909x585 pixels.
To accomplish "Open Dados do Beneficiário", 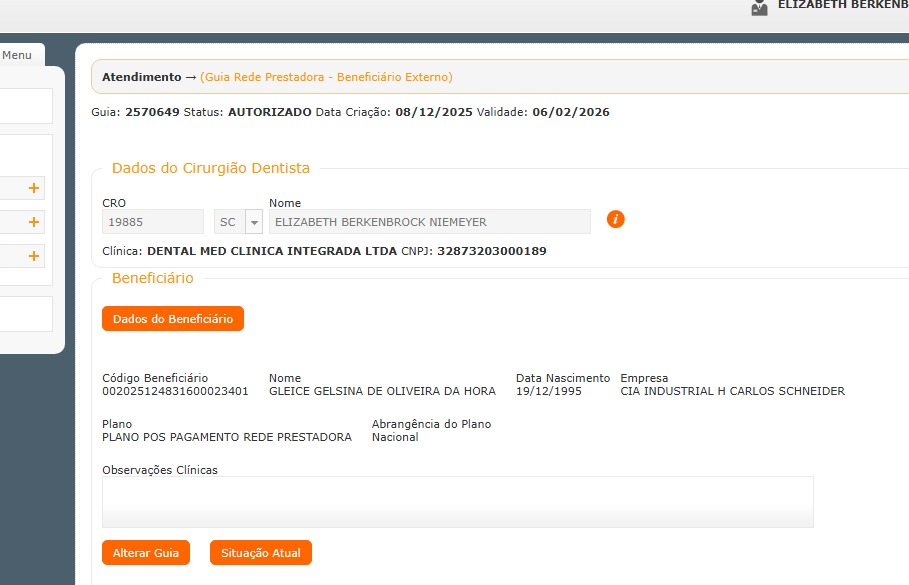I will (173, 319).
